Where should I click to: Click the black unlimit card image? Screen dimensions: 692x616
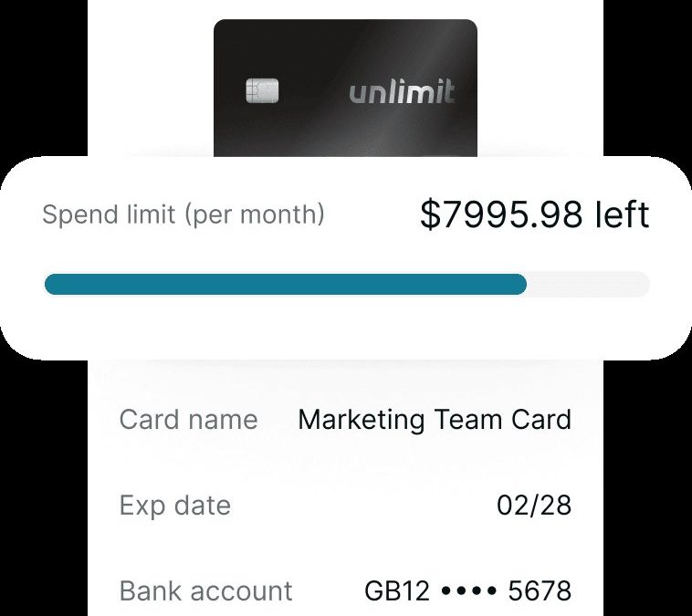point(345,89)
